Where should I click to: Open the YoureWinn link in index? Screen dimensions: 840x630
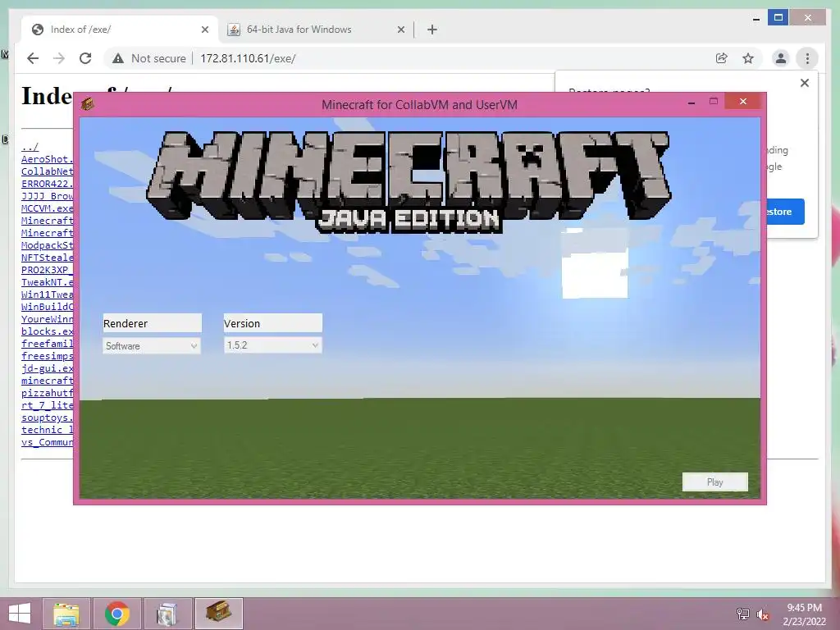(47, 319)
